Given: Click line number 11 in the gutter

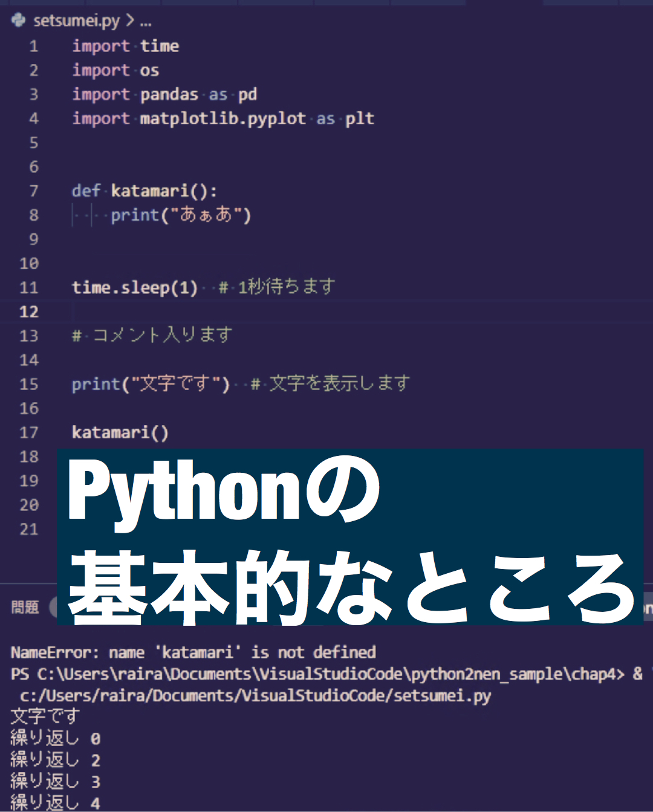Looking at the screenshot, I should (x=29, y=288).
